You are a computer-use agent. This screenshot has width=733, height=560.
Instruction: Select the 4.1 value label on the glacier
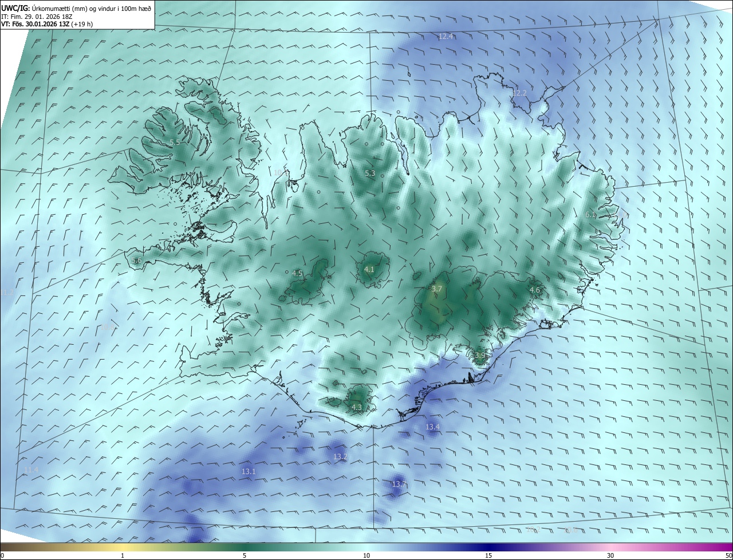[x=369, y=270]
